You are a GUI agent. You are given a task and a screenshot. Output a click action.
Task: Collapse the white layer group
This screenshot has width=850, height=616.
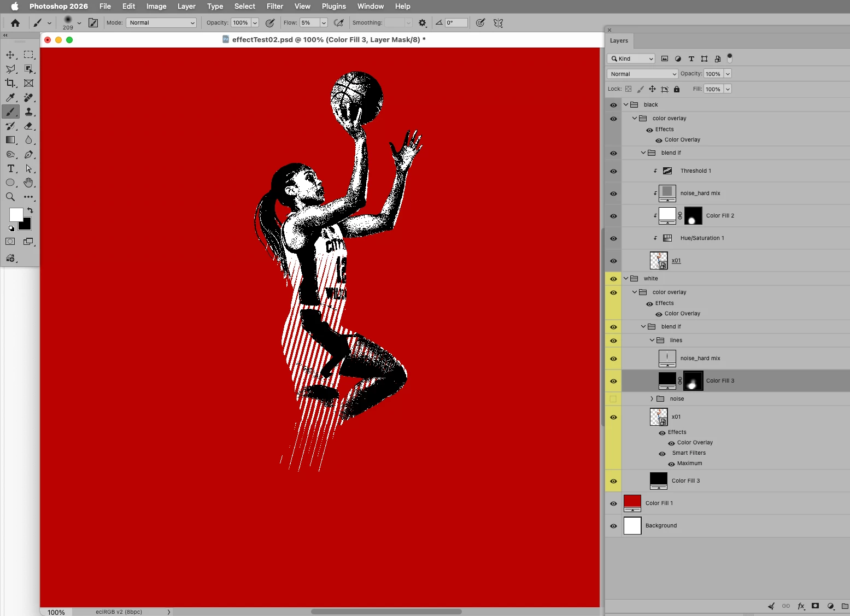626,278
